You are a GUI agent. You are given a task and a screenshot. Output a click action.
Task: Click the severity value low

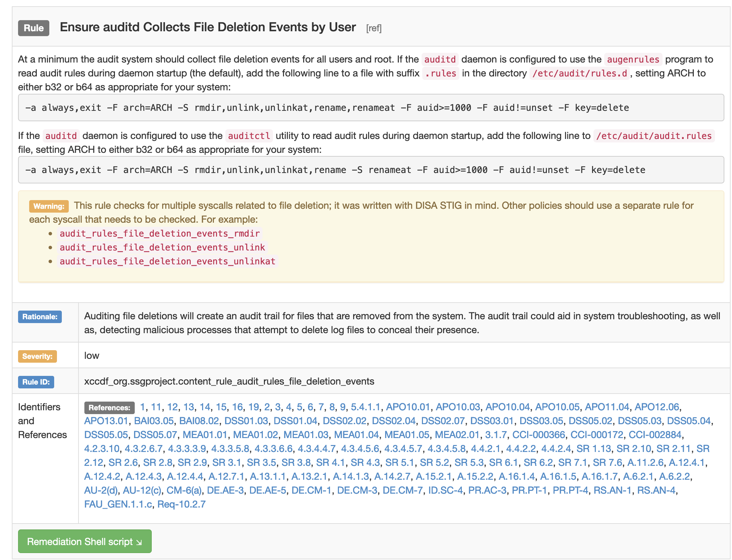pyautogui.click(x=92, y=355)
